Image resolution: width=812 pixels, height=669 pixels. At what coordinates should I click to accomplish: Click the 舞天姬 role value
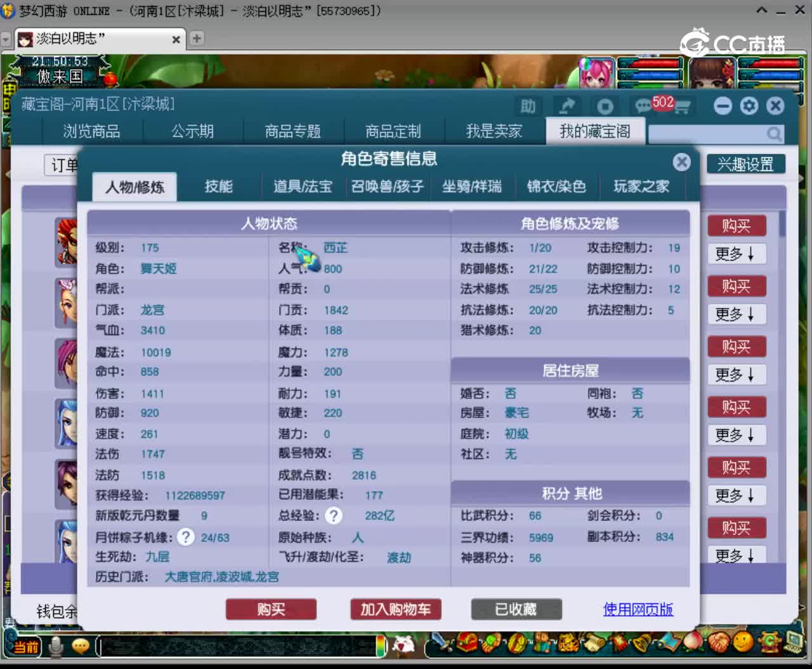pos(158,268)
